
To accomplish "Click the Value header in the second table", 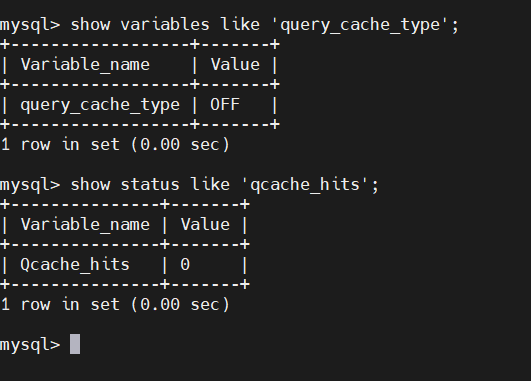I will point(205,225).
